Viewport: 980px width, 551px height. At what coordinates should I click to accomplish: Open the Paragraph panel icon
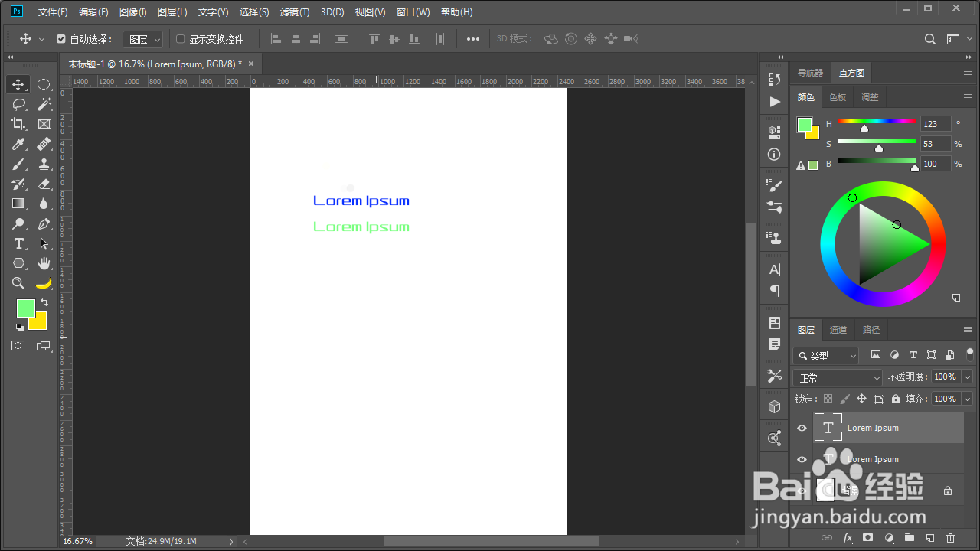tap(774, 291)
